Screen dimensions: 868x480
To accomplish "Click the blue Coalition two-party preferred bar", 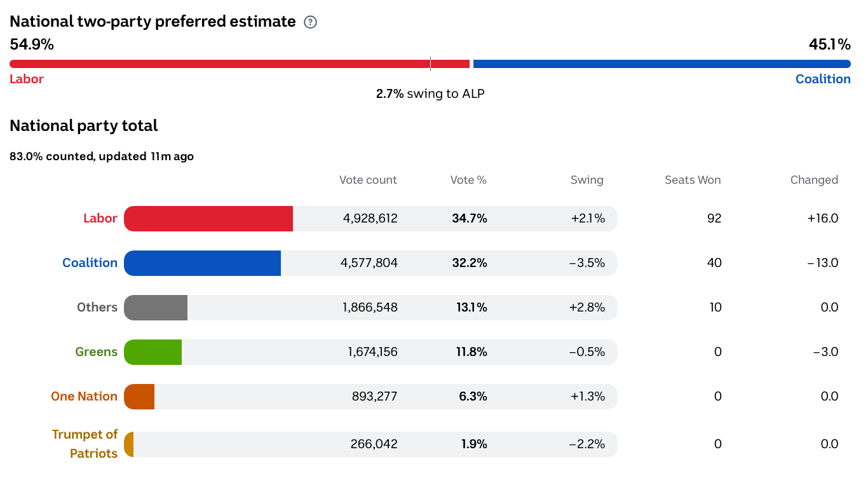I will pos(661,64).
